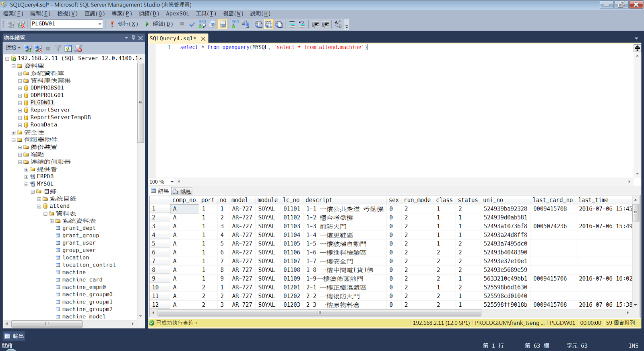Image resolution: width=644 pixels, height=351 pixels.
Task: Toggle Results to Grid output mode
Action: (268, 24)
